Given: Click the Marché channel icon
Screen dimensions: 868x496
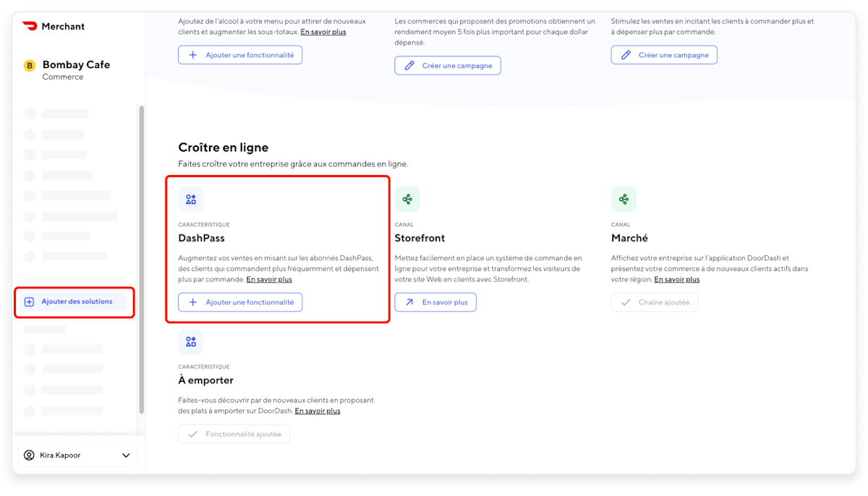Looking at the screenshot, I should coord(624,200).
